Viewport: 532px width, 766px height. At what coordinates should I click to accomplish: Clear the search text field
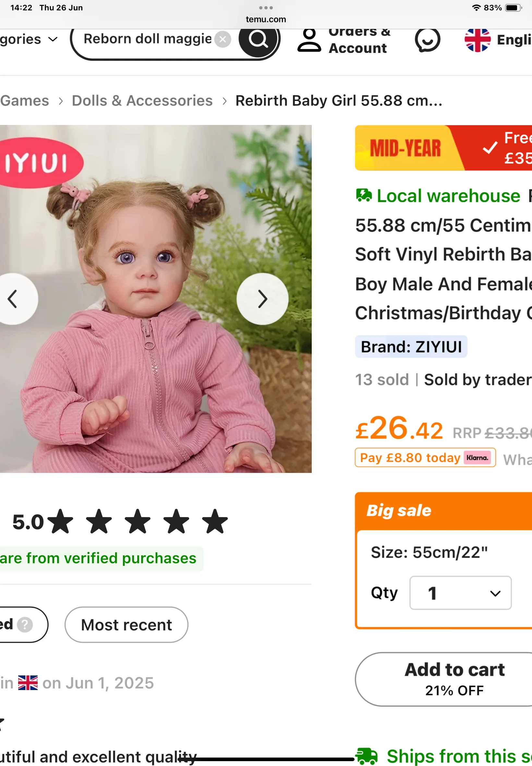pyautogui.click(x=223, y=39)
